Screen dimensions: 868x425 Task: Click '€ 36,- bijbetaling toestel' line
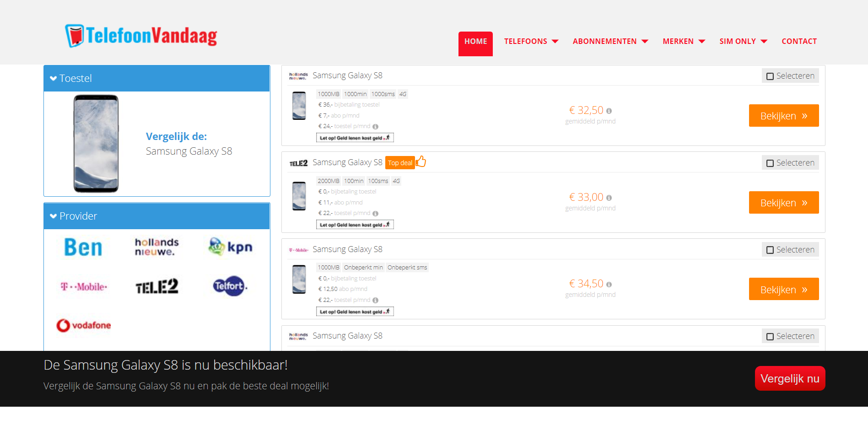(x=349, y=105)
